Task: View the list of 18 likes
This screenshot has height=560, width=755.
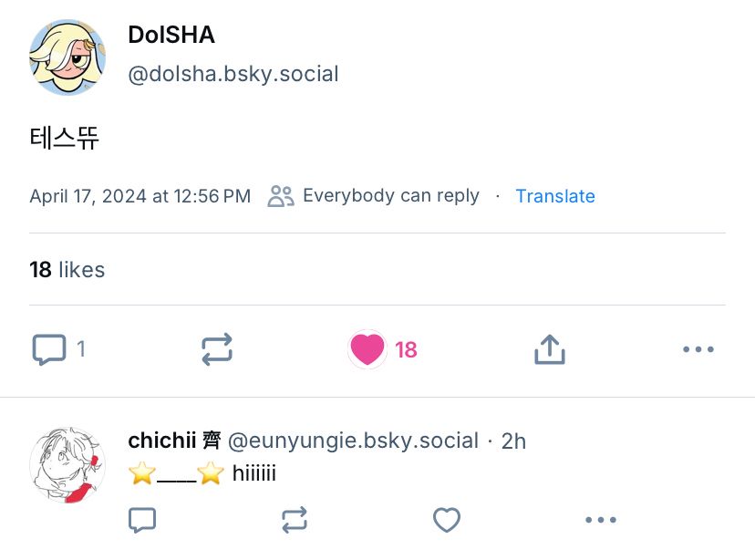Action: click(x=67, y=270)
